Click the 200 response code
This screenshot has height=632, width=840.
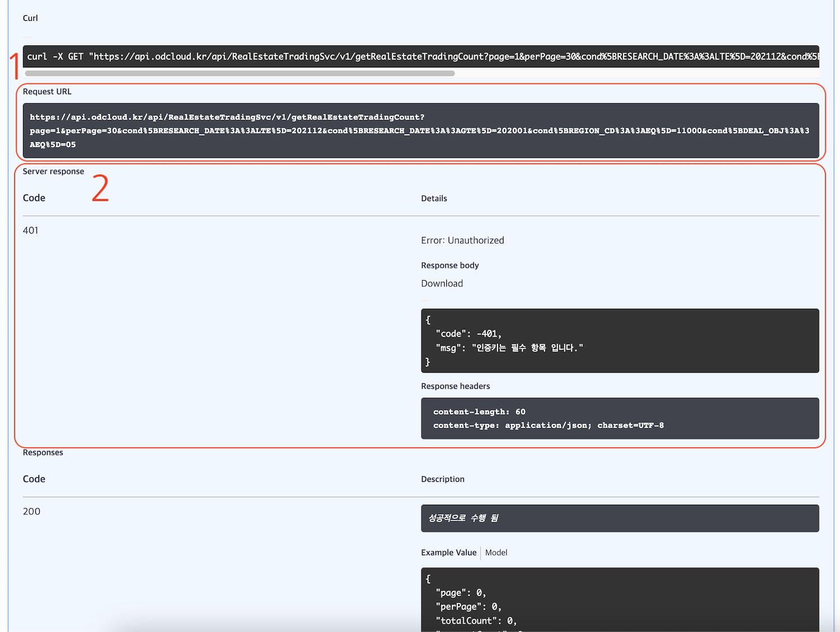click(x=31, y=512)
